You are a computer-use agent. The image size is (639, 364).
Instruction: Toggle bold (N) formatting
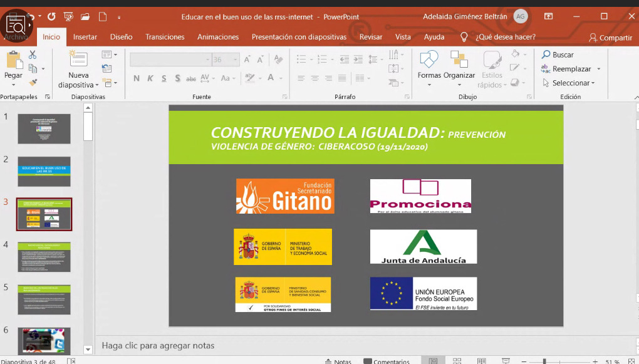[x=136, y=78]
